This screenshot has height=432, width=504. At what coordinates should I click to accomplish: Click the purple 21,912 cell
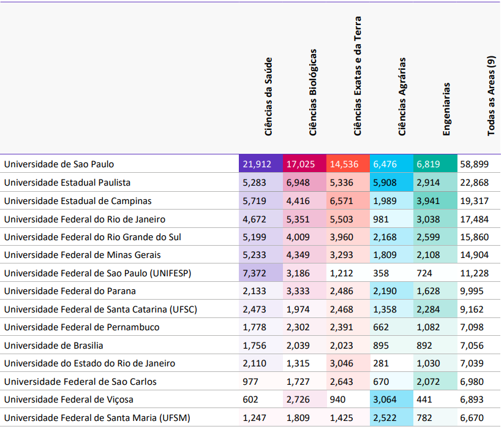tap(261, 164)
